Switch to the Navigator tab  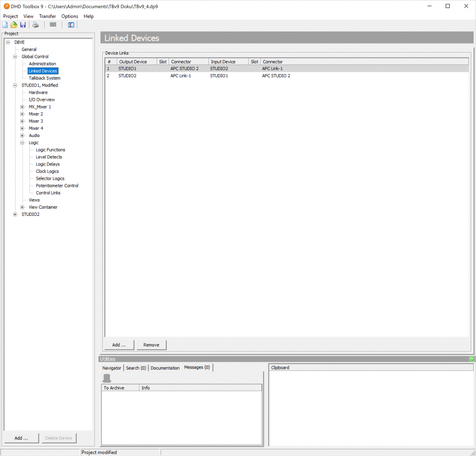(x=112, y=368)
